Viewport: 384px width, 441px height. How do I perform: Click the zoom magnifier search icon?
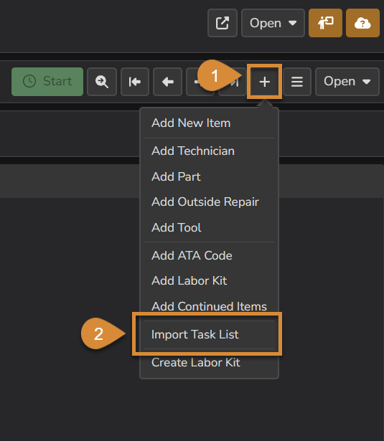click(102, 82)
